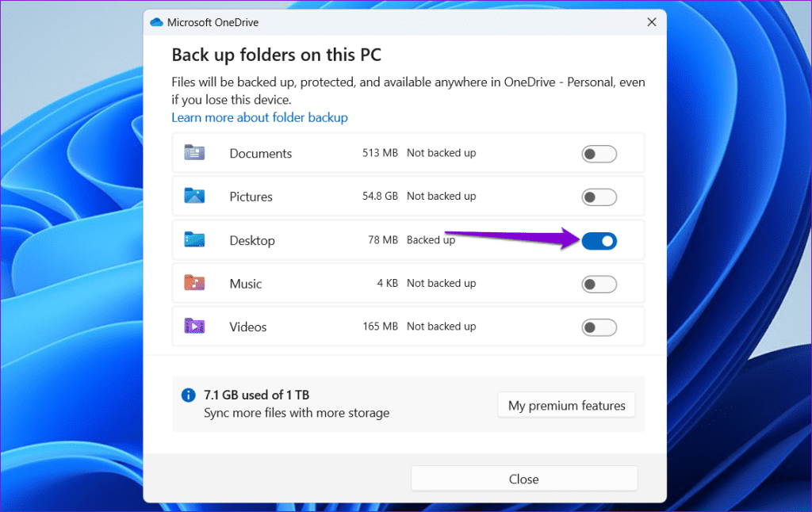Enable backup for the Music folder
The image size is (812, 512).
point(599,283)
